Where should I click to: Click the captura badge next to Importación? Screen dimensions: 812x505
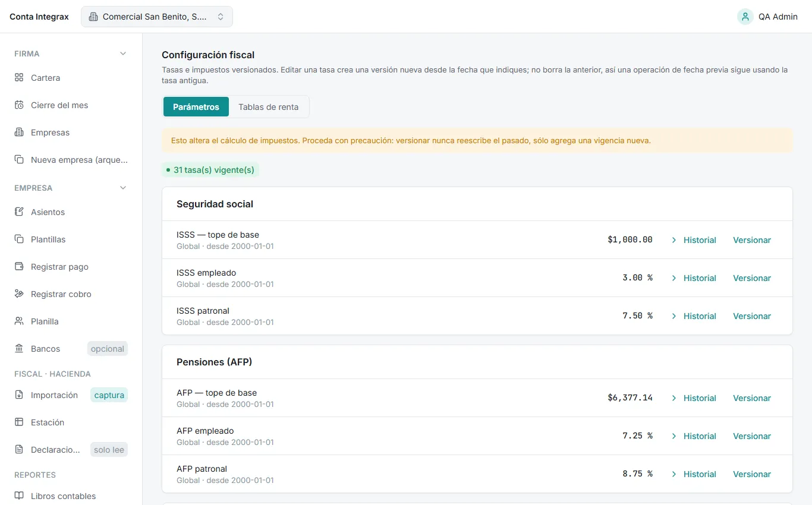click(x=109, y=395)
